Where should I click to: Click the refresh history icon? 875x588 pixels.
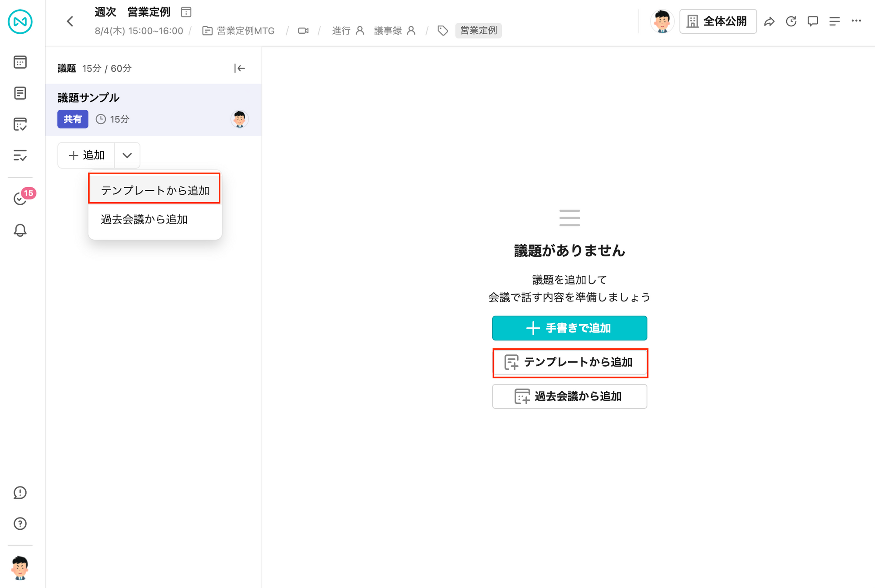coord(791,21)
